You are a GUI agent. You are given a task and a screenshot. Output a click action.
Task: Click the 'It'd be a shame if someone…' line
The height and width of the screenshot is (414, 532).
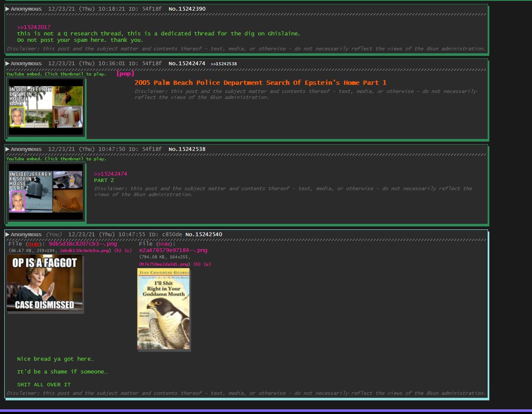point(62,372)
